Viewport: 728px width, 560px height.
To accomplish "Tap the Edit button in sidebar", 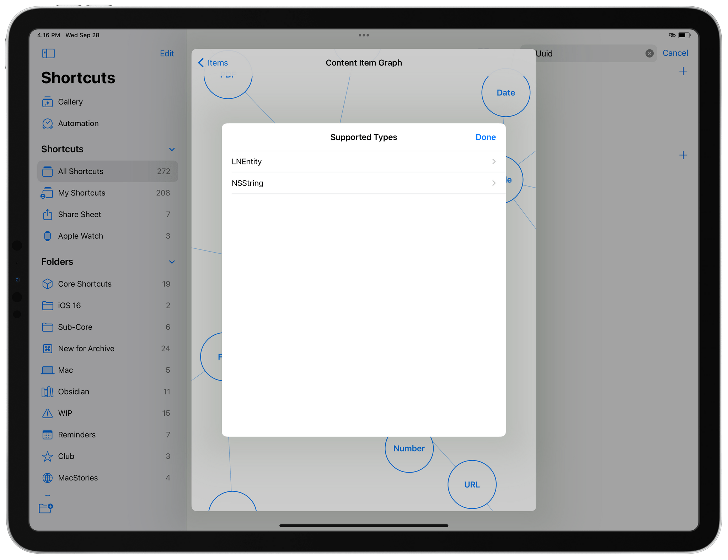I will pyautogui.click(x=167, y=53).
